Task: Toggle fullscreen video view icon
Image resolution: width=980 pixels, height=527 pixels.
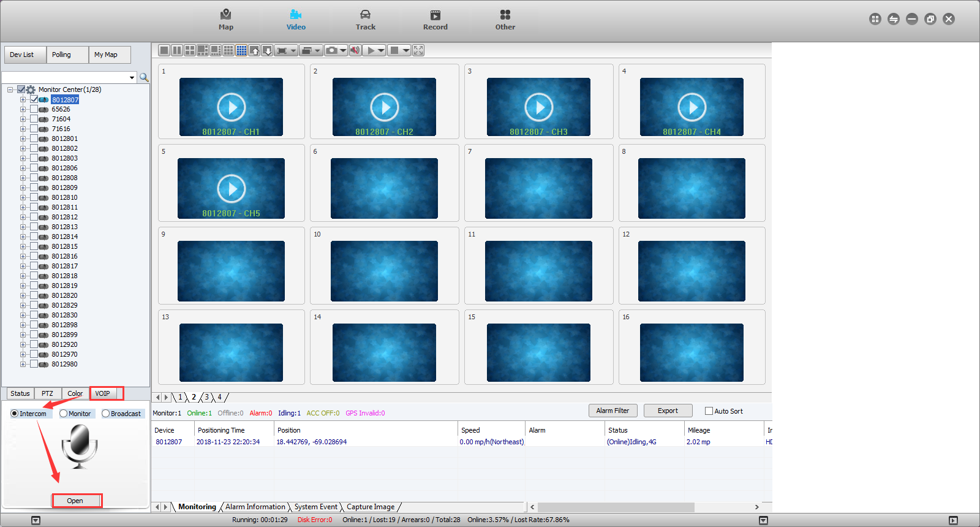Action: point(418,50)
